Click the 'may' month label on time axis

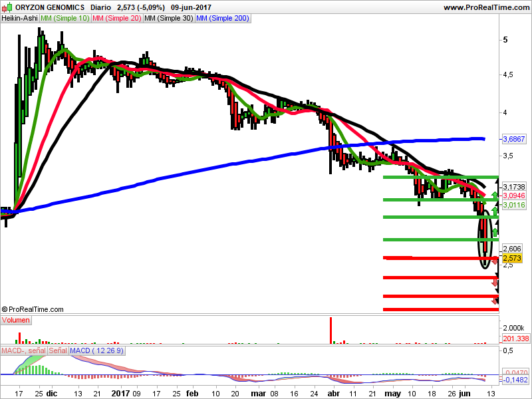(393, 394)
